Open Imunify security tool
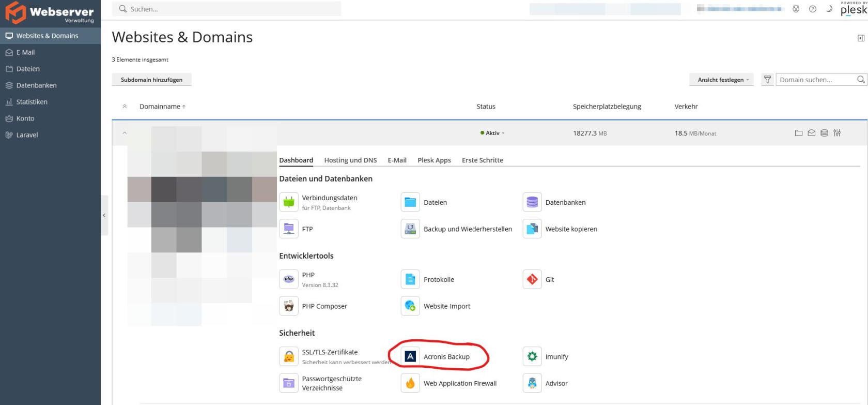This screenshot has height=405, width=868. [x=532, y=356]
